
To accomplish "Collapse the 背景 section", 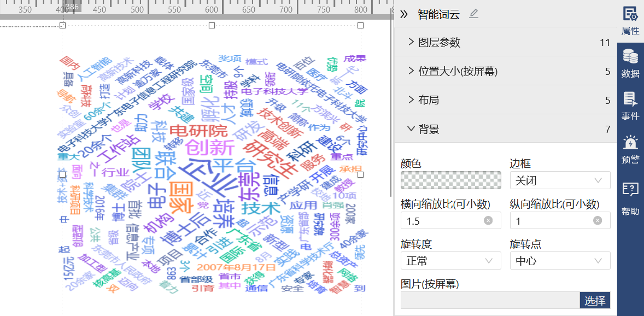I will pyautogui.click(x=505, y=129).
